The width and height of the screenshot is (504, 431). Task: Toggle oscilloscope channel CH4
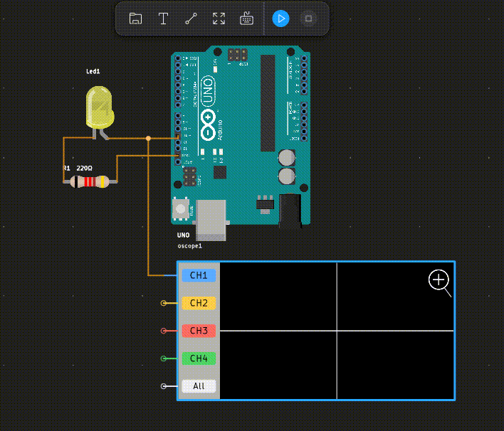(x=199, y=358)
